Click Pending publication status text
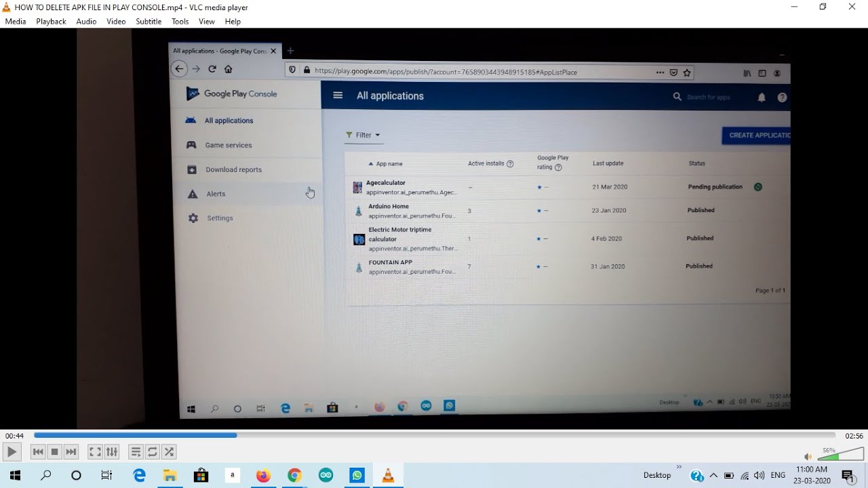 point(715,187)
